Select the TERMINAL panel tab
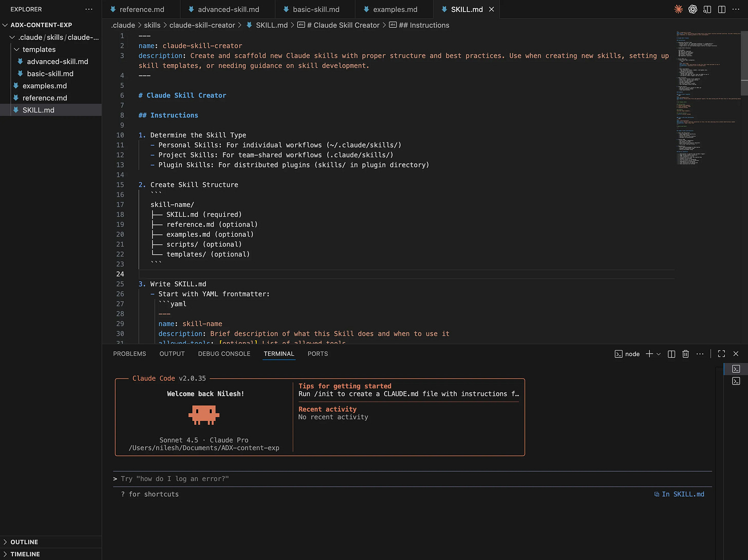The image size is (748, 560). pos(279,354)
